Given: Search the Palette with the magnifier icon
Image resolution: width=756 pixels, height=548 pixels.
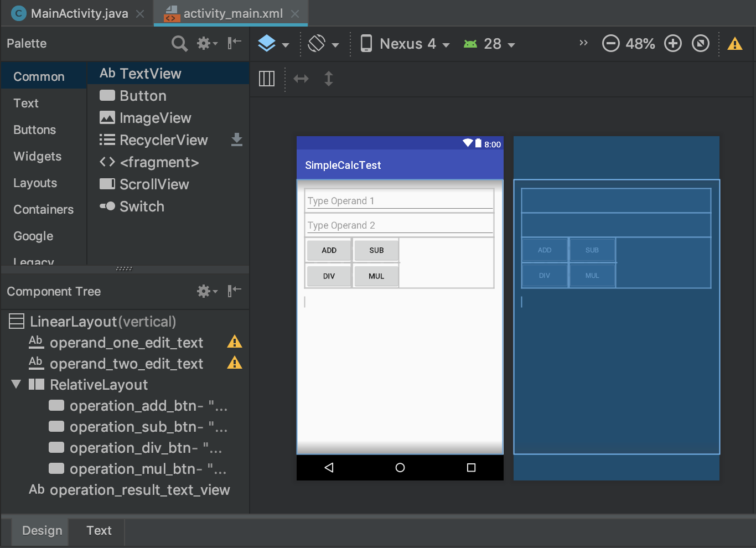Looking at the screenshot, I should [179, 43].
